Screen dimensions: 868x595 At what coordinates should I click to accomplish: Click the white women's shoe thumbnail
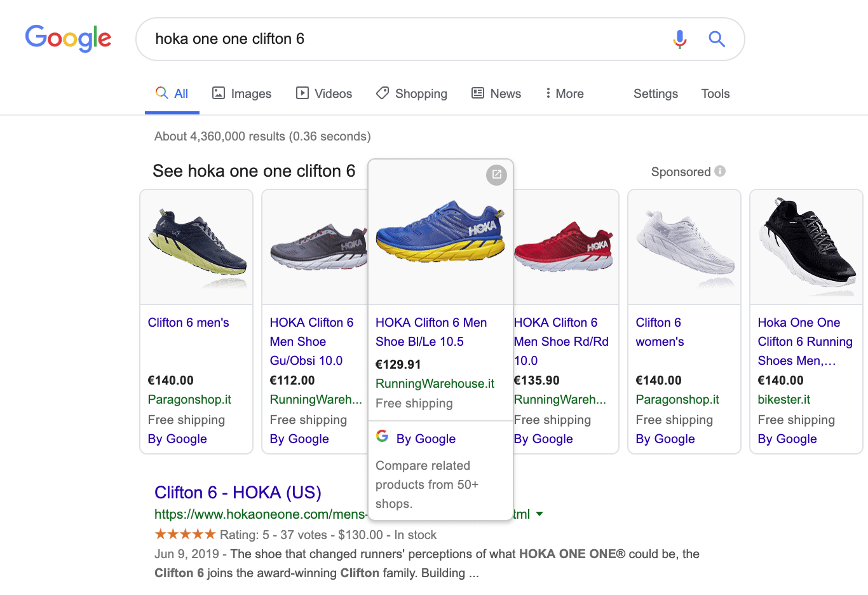(684, 247)
